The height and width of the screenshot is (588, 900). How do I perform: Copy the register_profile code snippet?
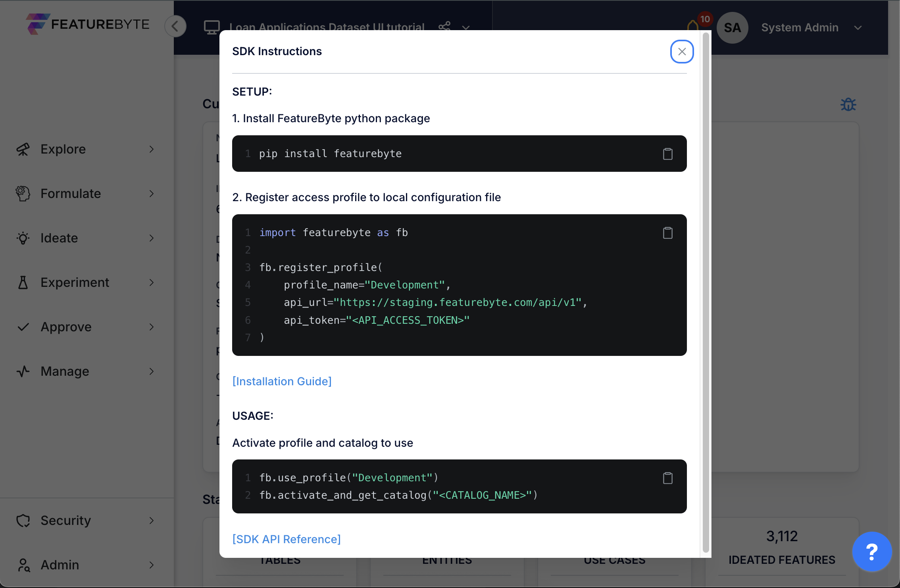pos(668,233)
